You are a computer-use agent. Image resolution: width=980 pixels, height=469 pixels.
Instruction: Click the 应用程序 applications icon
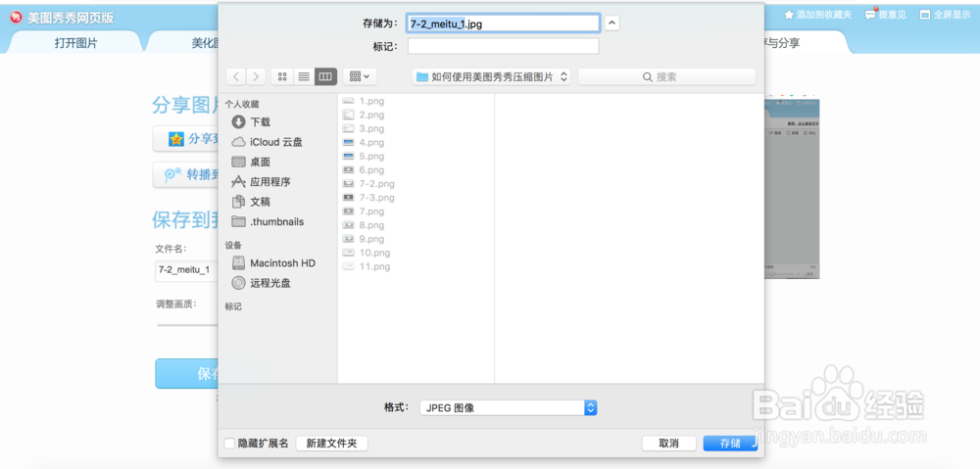point(238,182)
